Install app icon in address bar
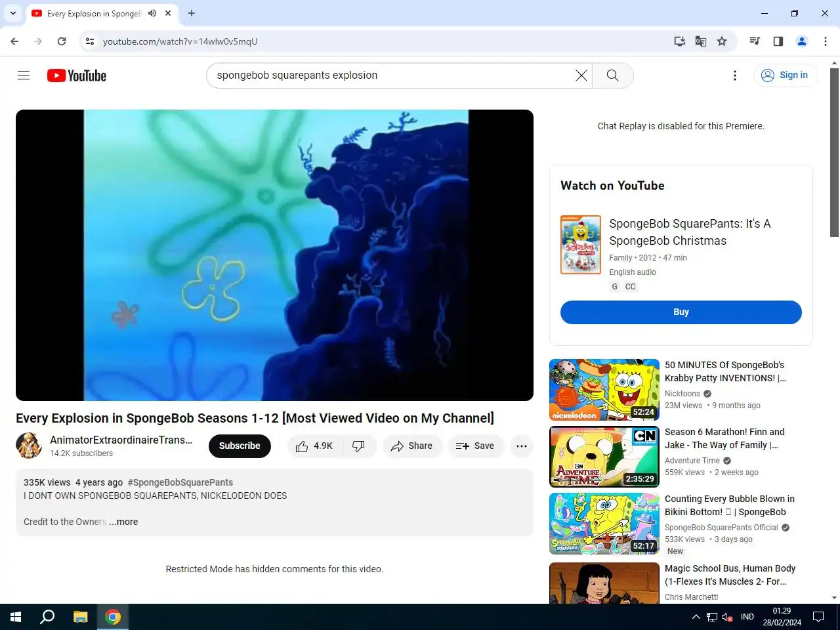Image resolution: width=840 pixels, height=630 pixels. pyautogui.click(x=680, y=41)
